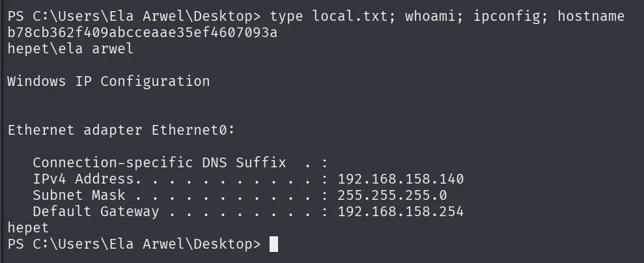
Task: Click the Subnet Mask label
Action: [79, 195]
